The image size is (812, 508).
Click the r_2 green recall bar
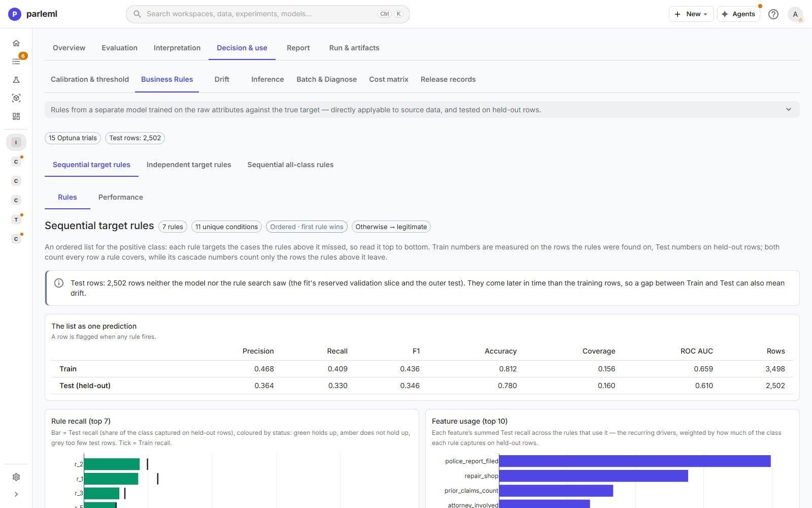click(x=112, y=464)
